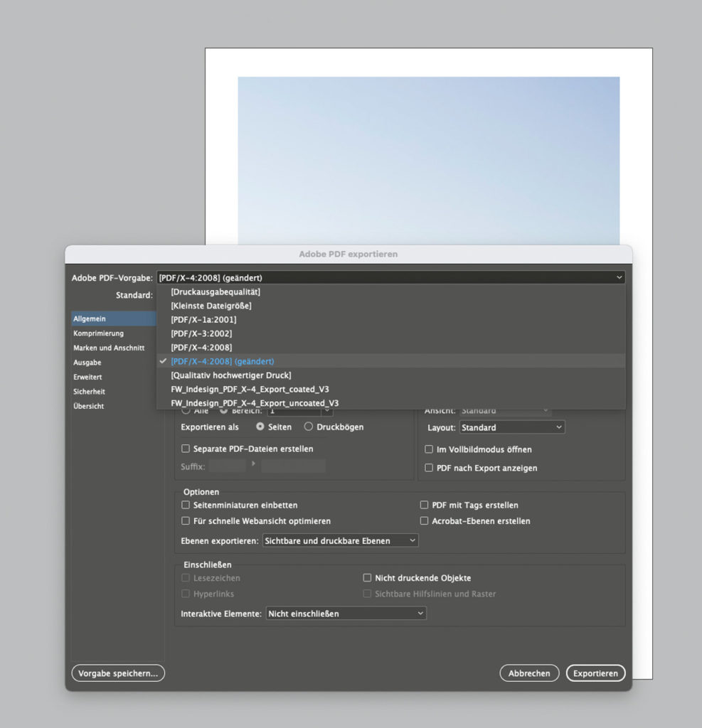Open Marken und Anschnitt section
Screen dimensions: 702x728
114,348
